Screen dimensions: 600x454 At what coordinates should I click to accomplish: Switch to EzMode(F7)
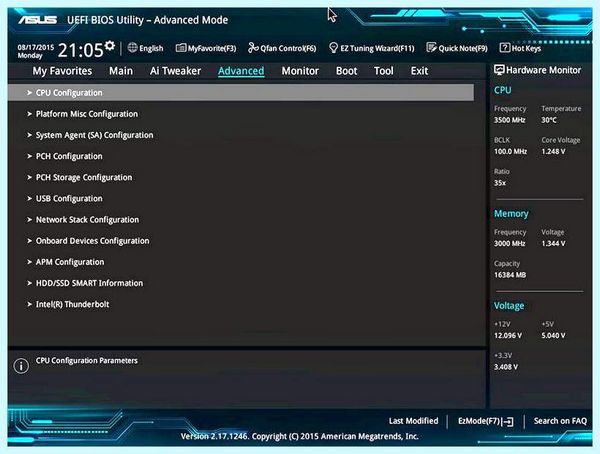point(486,421)
